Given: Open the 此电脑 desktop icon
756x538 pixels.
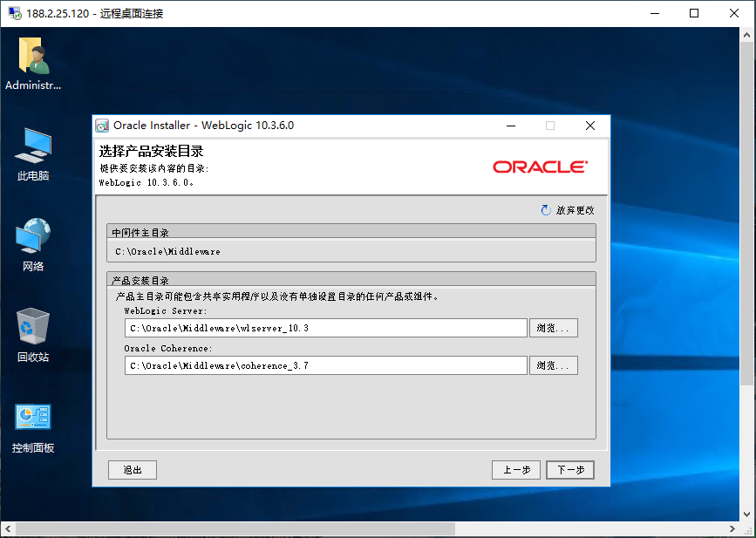Looking at the screenshot, I should point(33,154).
